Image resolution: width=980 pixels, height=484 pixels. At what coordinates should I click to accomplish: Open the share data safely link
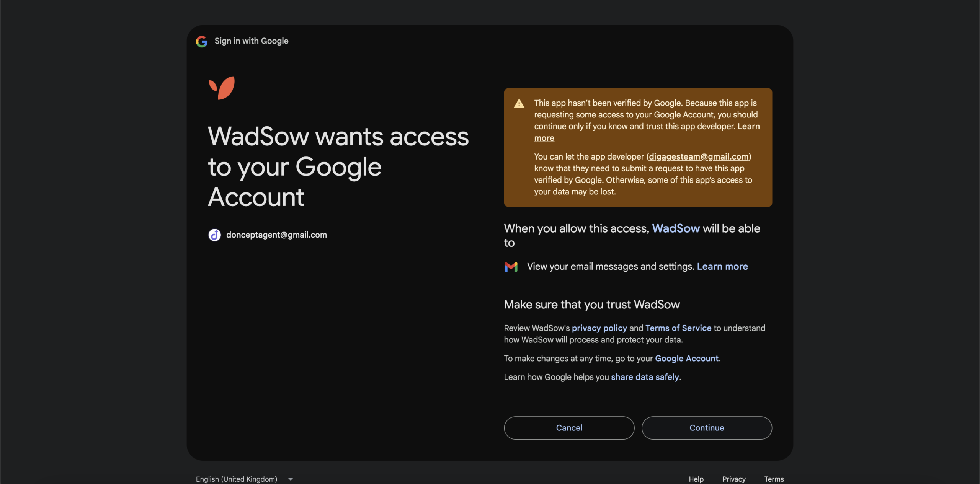pos(645,377)
